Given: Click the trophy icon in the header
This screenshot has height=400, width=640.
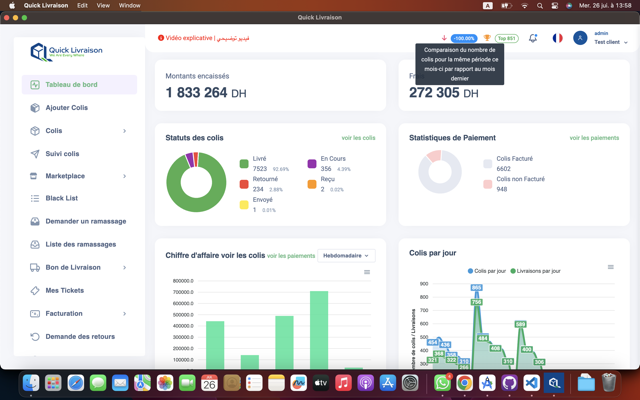Looking at the screenshot, I should tap(487, 38).
